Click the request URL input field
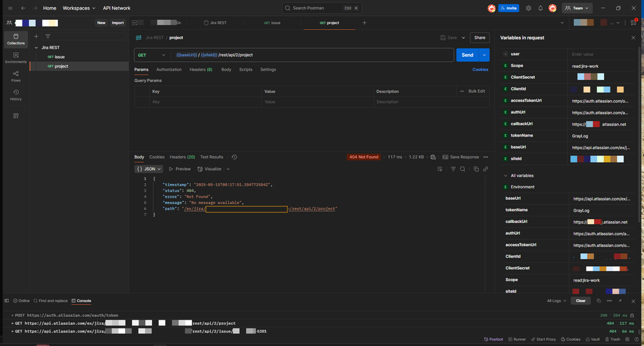Viewport: 644px width, 346px height. [x=314, y=55]
